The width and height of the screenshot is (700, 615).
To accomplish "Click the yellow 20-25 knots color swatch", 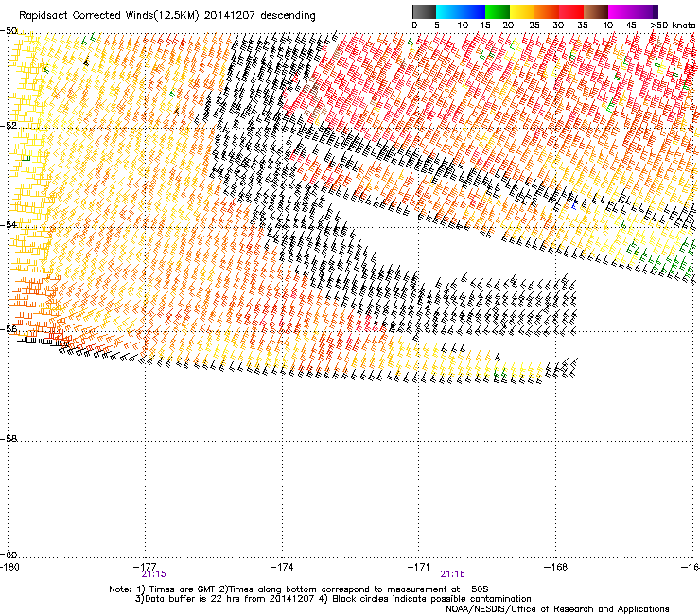I will click(x=522, y=11).
